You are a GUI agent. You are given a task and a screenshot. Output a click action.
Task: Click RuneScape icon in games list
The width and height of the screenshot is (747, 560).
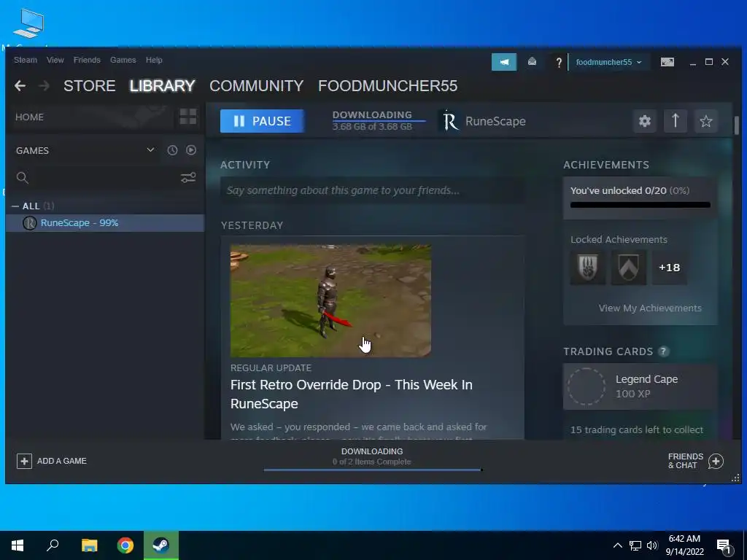[29, 223]
